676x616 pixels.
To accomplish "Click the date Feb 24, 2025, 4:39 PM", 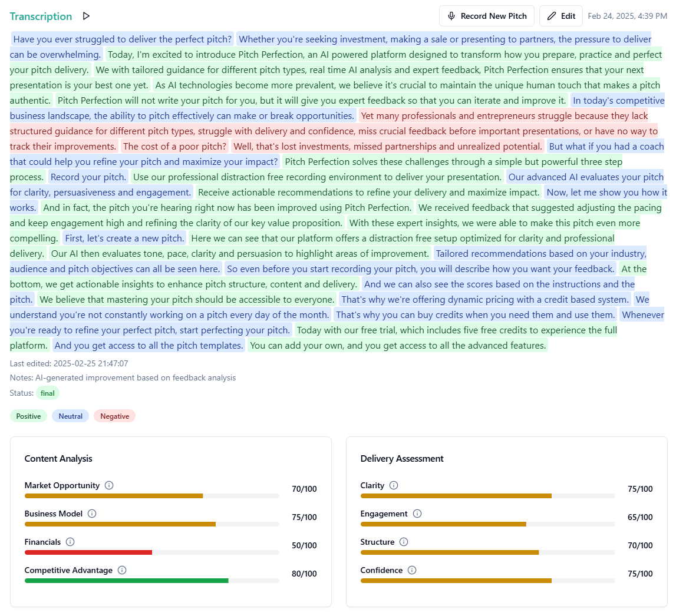I will point(627,16).
